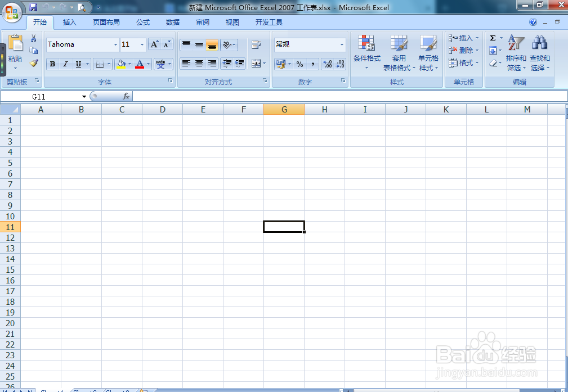This screenshot has width=568, height=392.
Task: Toggle Underline formatting
Action: click(x=78, y=64)
